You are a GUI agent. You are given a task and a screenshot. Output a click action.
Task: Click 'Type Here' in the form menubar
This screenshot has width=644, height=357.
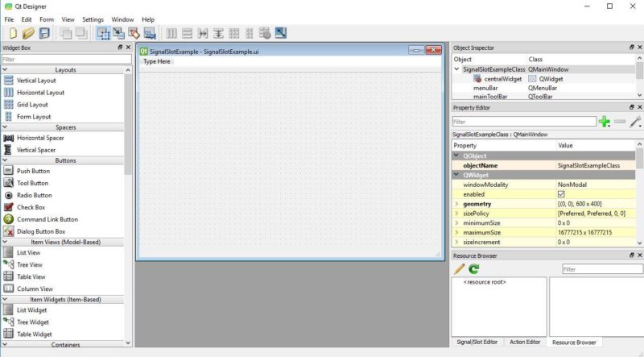(x=157, y=61)
